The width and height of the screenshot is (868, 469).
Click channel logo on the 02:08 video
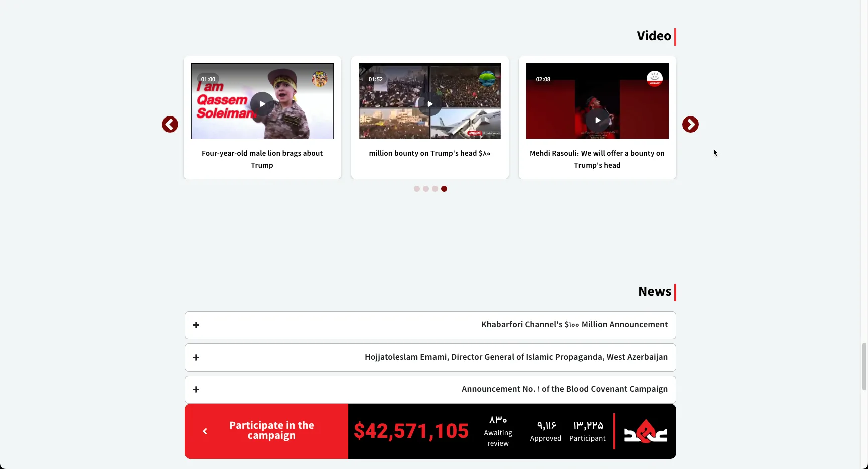654,79
